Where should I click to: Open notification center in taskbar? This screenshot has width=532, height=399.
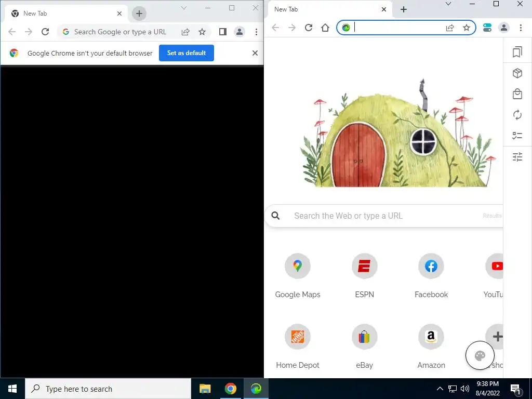tap(516, 389)
